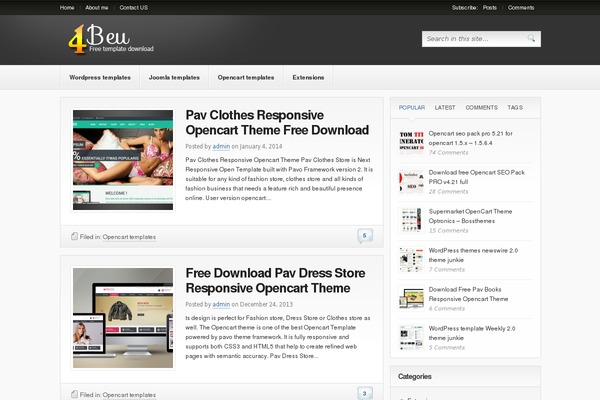Click thumbnail for Opencart SEO Pack PRO v4.21

pyautogui.click(x=411, y=181)
